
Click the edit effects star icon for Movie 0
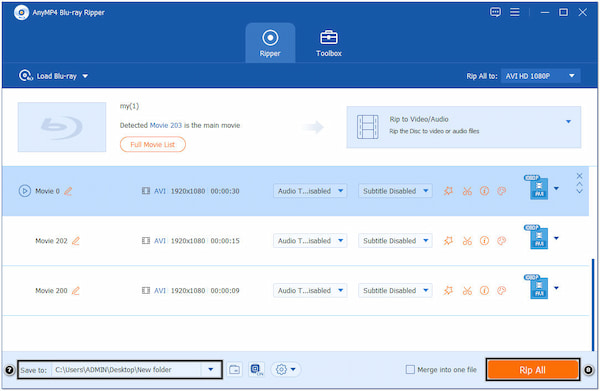(448, 191)
